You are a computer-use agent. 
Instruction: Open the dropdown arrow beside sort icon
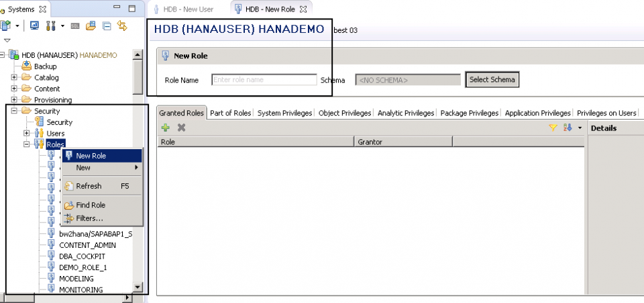pos(580,128)
